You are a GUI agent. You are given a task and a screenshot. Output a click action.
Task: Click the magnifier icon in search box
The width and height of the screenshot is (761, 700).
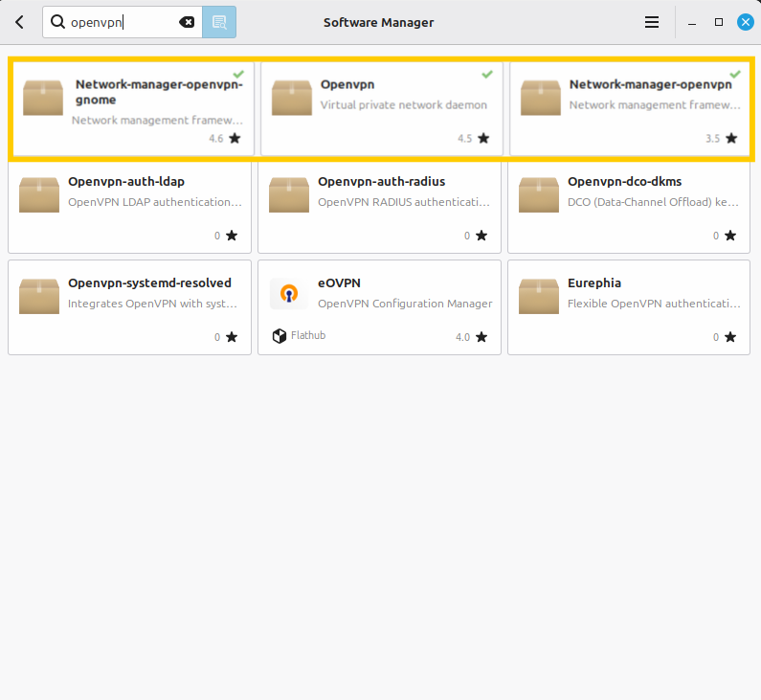(x=57, y=22)
